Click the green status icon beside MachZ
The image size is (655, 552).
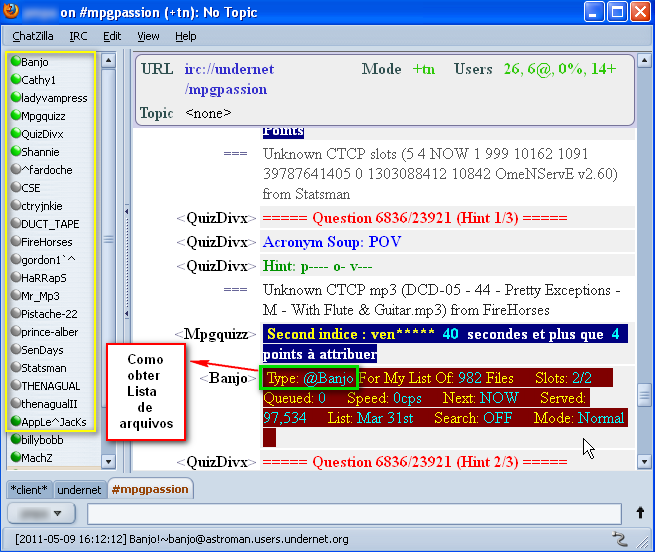tap(16, 457)
